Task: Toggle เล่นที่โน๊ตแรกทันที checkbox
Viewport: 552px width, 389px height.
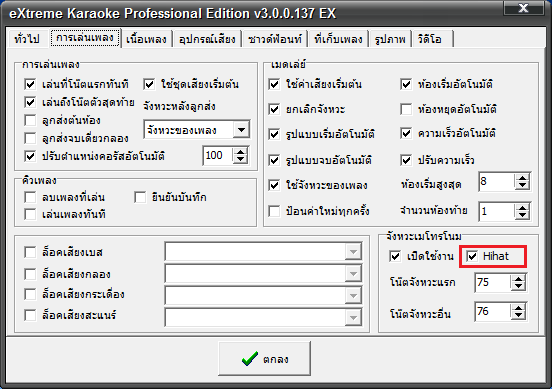Action: 30,84
